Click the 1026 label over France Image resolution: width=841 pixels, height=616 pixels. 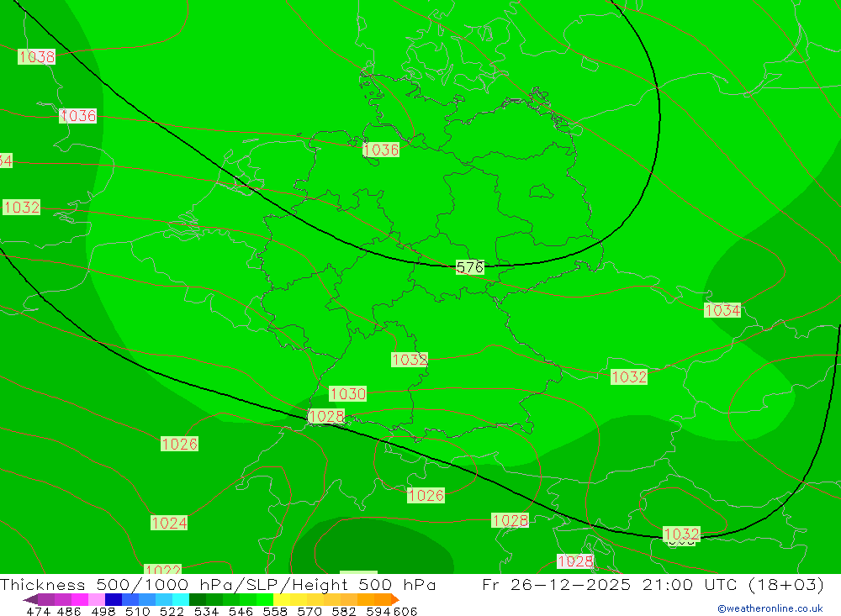pos(180,444)
